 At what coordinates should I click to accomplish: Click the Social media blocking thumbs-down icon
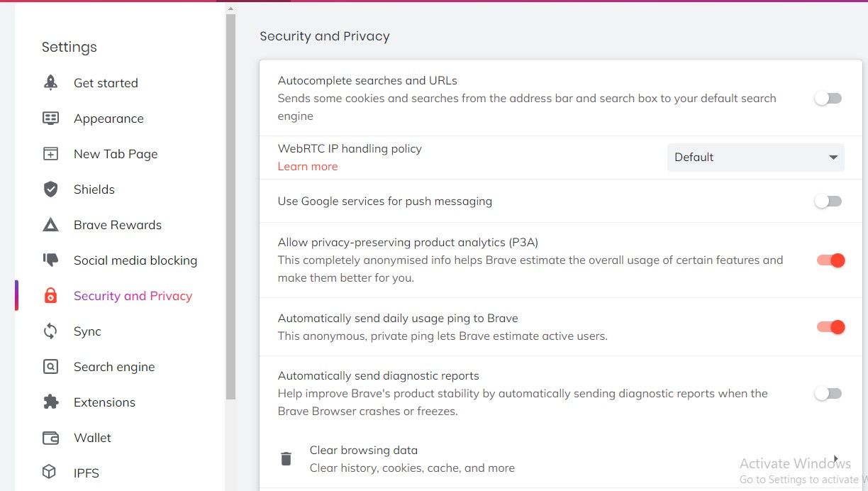[x=50, y=260]
